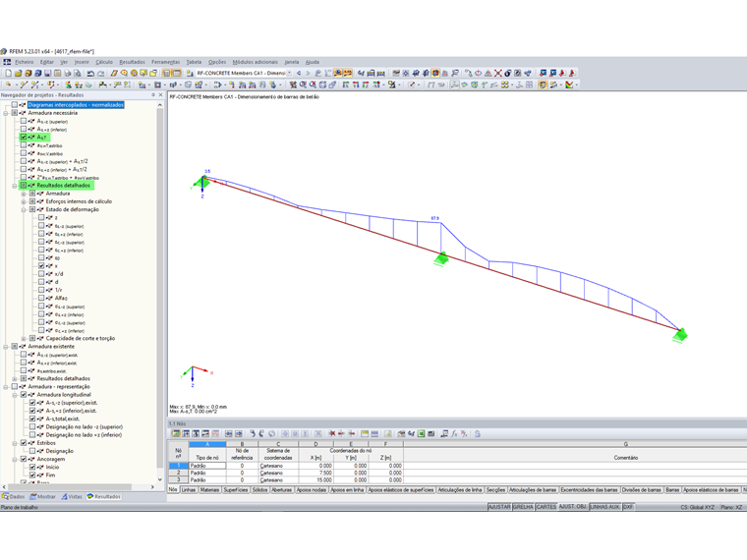Switch to the Apoios nodais tab
This screenshot has height=560, width=747.
click(x=312, y=489)
